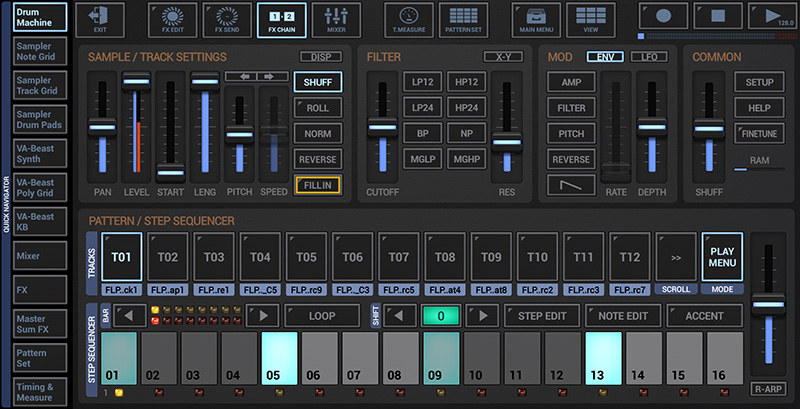This screenshot has width=800, height=409.
Task: Toggle the SHUFF sample mode
Action: coord(318,82)
